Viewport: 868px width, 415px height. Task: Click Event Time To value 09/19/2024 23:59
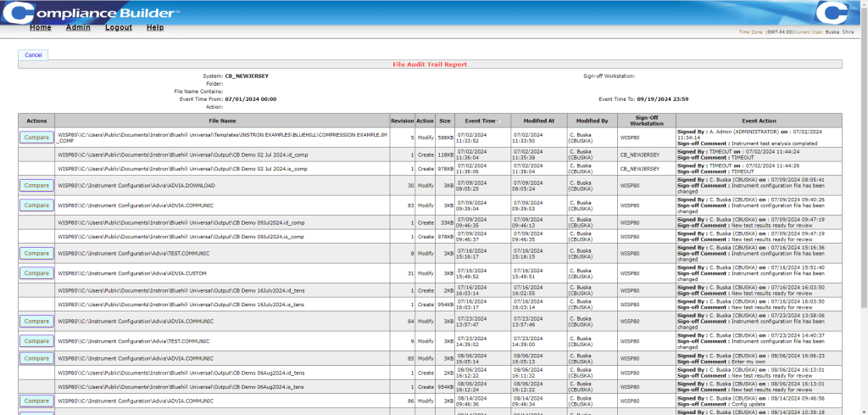(663, 99)
